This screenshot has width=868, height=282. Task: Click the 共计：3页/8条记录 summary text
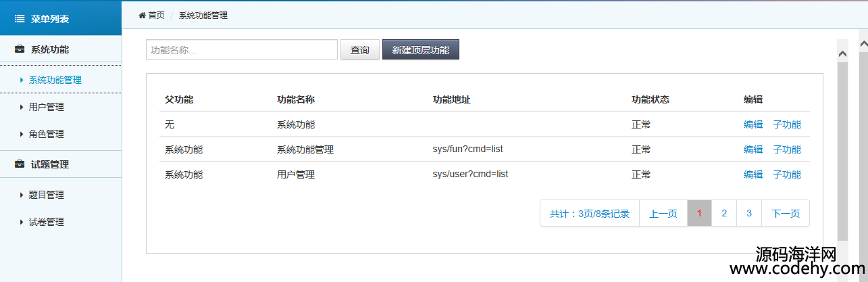click(590, 214)
